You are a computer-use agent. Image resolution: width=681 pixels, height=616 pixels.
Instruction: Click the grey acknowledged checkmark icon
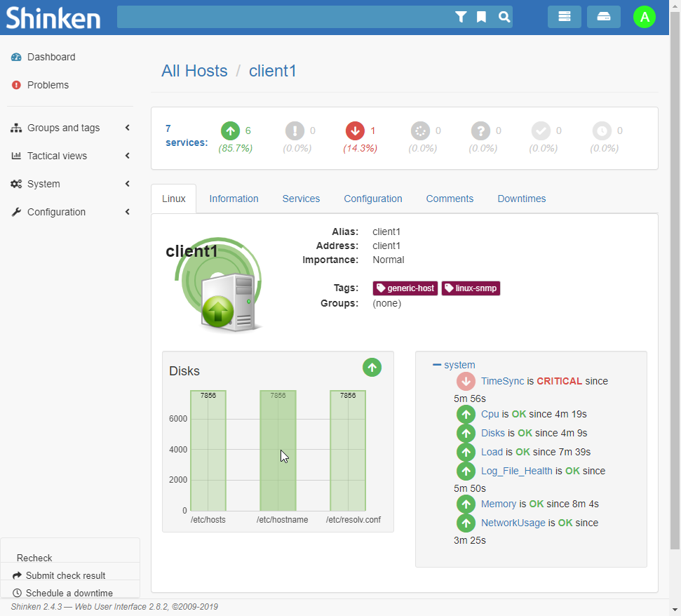point(541,130)
